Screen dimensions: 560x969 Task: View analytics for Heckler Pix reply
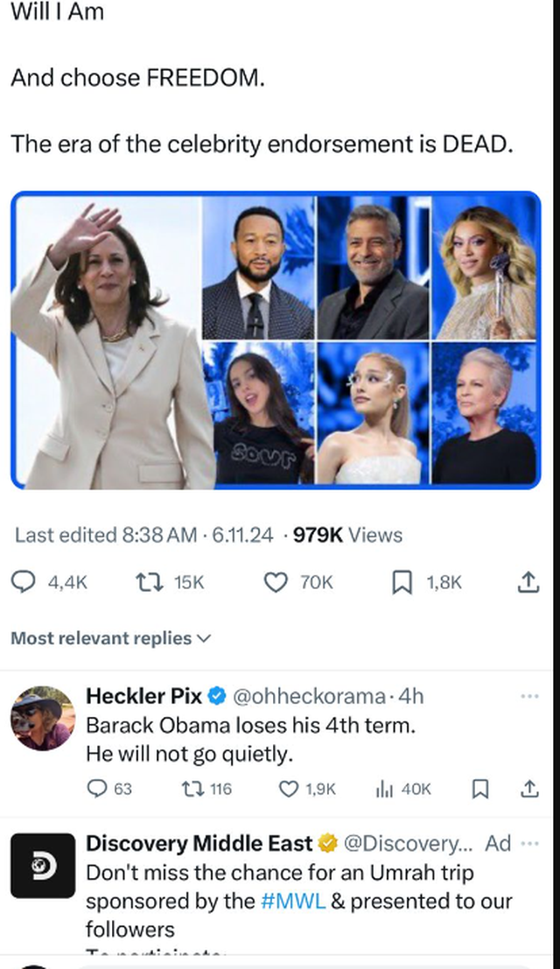point(384,789)
